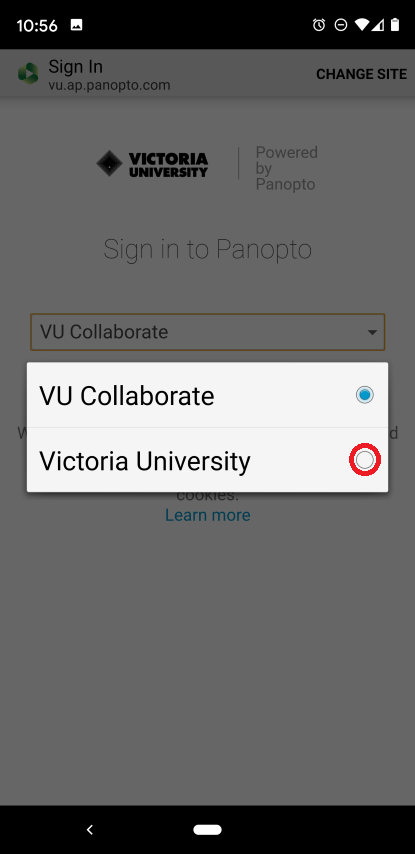Tap the do-not-disturb status icon
Viewport: 415px width, 854px height.
click(340, 25)
